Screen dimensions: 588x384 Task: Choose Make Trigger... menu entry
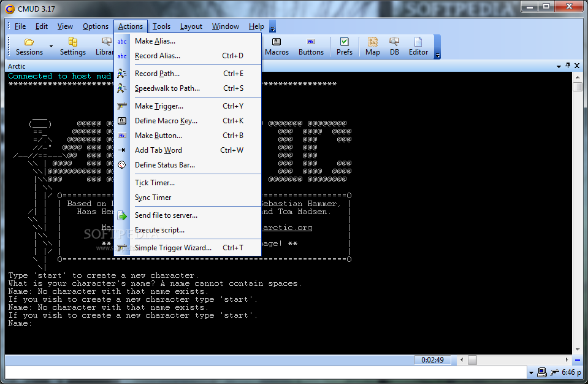[x=188, y=106]
